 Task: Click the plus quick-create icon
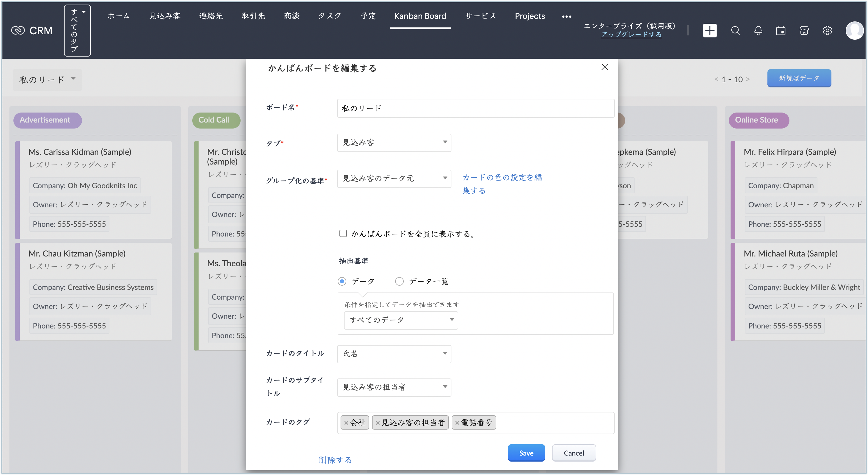(710, 31)
